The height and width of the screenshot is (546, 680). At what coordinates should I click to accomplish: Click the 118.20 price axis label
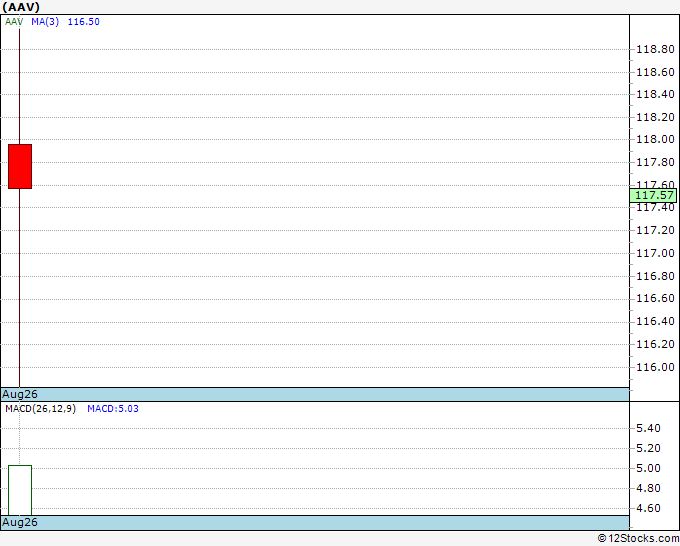pyautogui.click(x=655, y=117)
